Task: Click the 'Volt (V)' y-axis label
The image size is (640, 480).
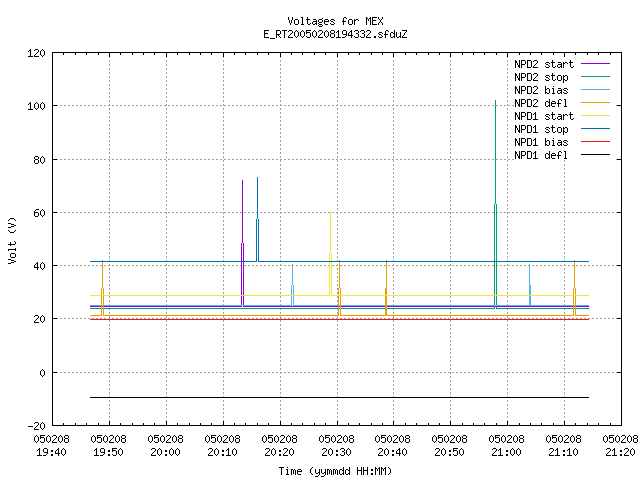Action: (13, 240)
